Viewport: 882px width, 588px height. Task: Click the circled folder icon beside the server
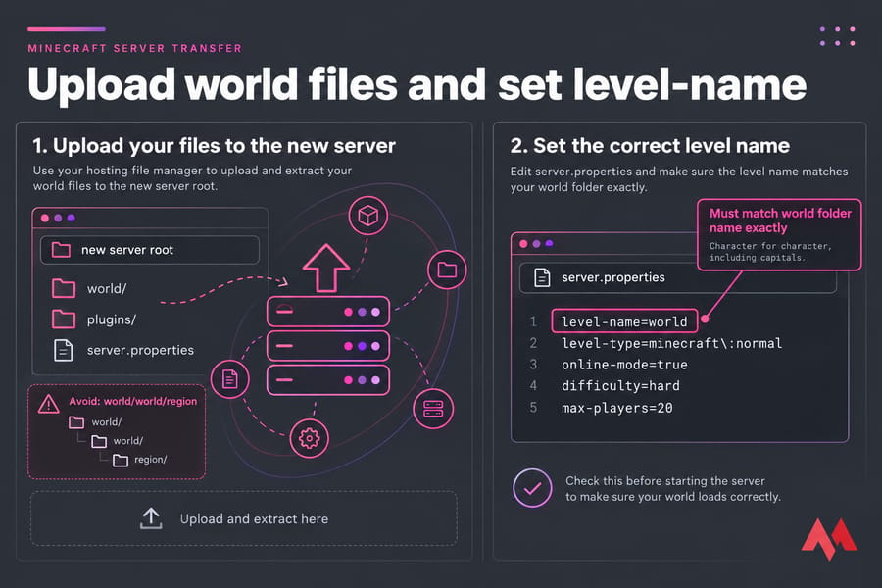click(x=447, y=270)
